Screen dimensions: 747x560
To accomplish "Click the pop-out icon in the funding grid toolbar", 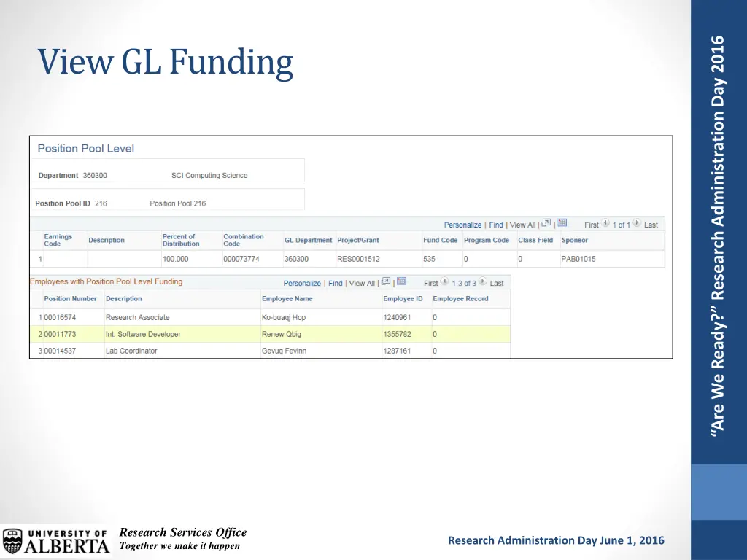I will pyautogui.click(x=546, y=223).
